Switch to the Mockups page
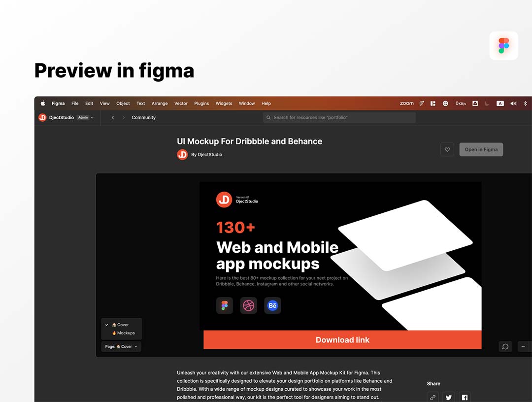This screenshot has width=532, height=402. pos(125,333)
